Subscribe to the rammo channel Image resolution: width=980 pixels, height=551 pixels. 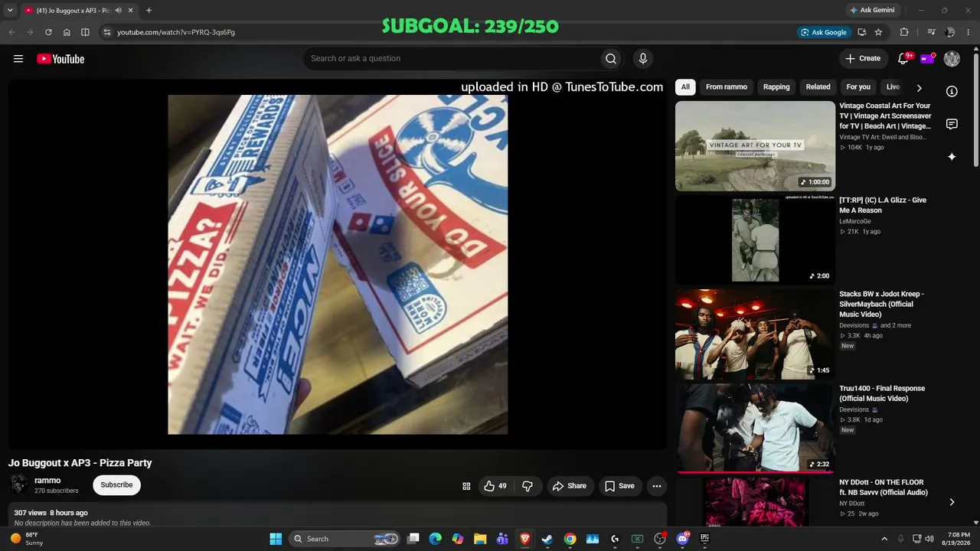(116, 485)
